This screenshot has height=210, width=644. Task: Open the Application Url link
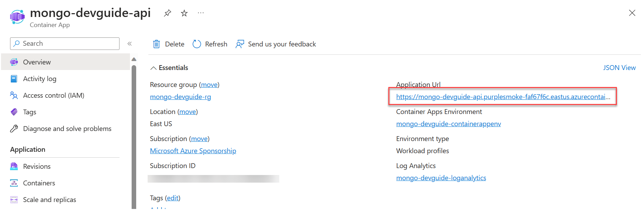coord(503,97)
